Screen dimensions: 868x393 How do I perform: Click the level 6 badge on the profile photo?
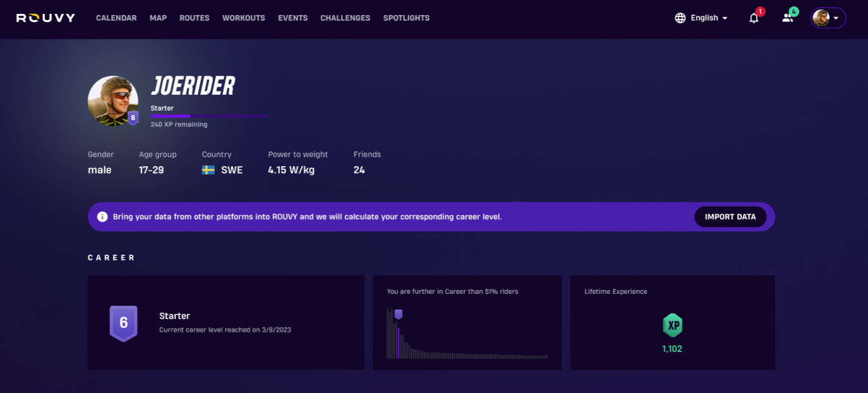[x=133, y=118]
